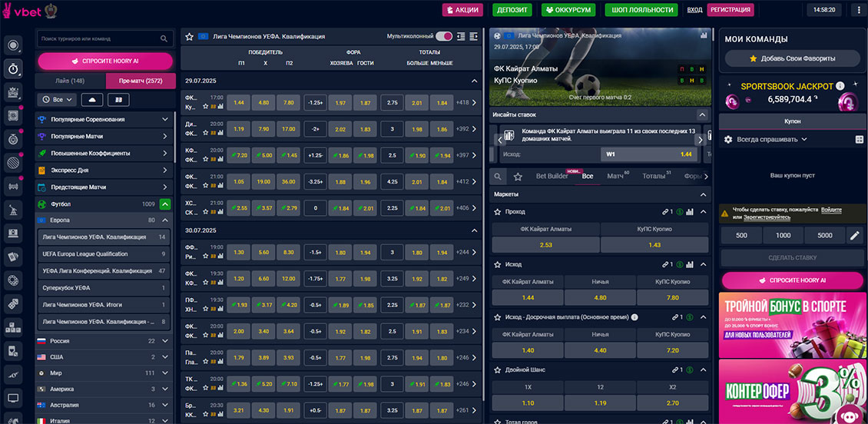Click the ДЕПОЗИТ button
868x424 pixels.
coord(512,9)
